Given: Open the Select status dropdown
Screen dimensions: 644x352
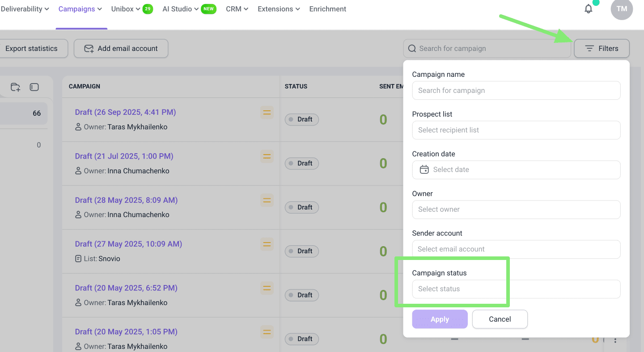Looking at the screenshot, I should point(516,289).
